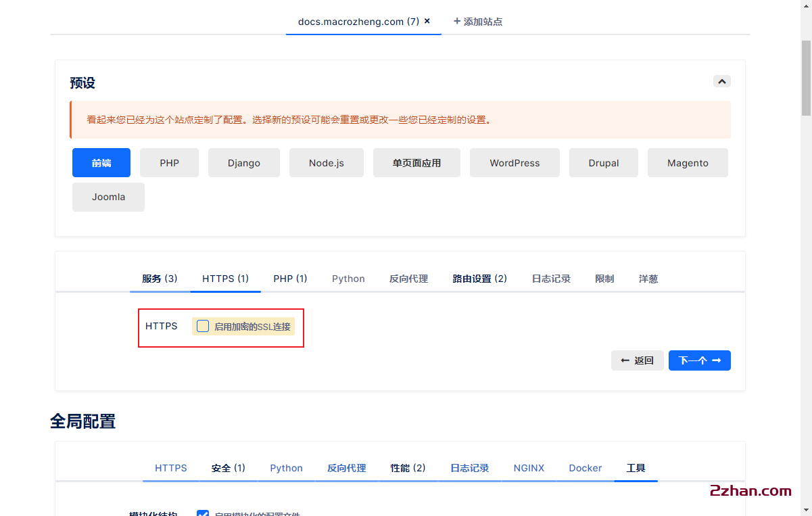
Task: Switch to the 服务 (3) tab
Action: point(159,278)
